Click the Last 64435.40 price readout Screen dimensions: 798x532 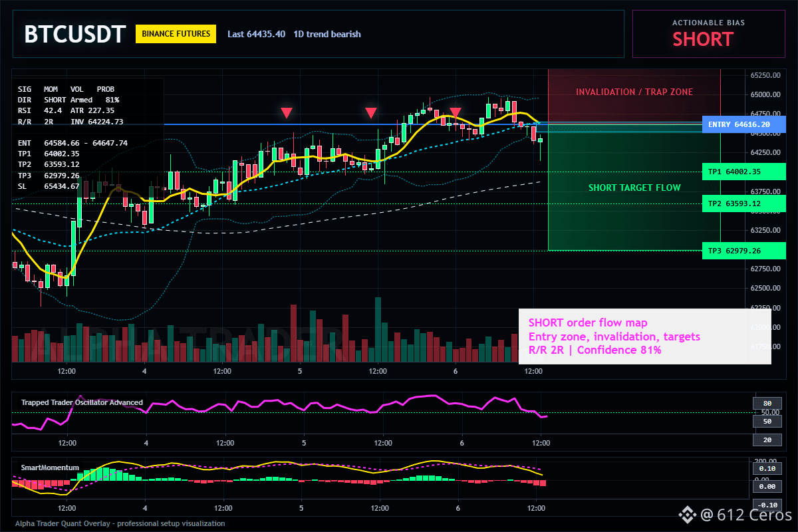tap(256, 34)
